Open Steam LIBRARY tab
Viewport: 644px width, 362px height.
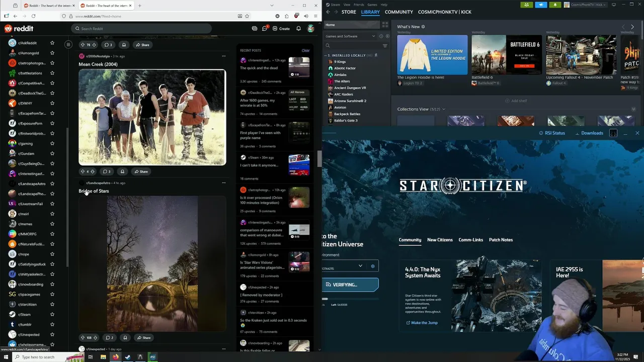370,12
